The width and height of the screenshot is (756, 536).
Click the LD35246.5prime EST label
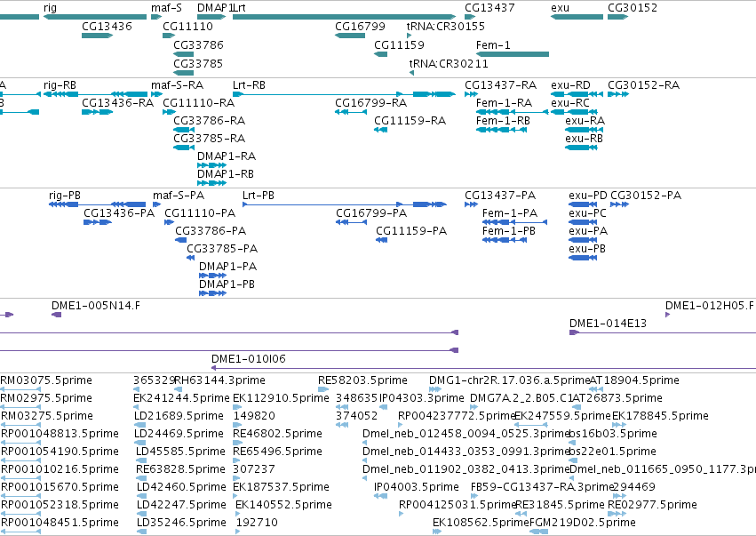181,523
